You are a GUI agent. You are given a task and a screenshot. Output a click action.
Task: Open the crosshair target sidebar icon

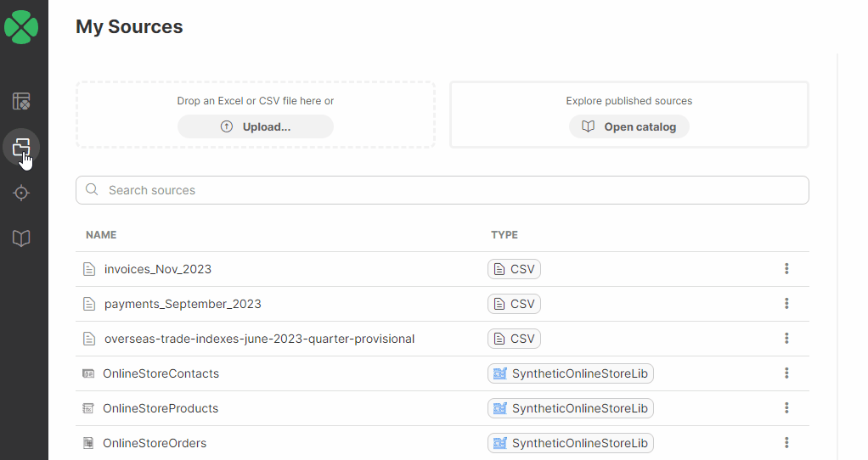pos(21,194)
